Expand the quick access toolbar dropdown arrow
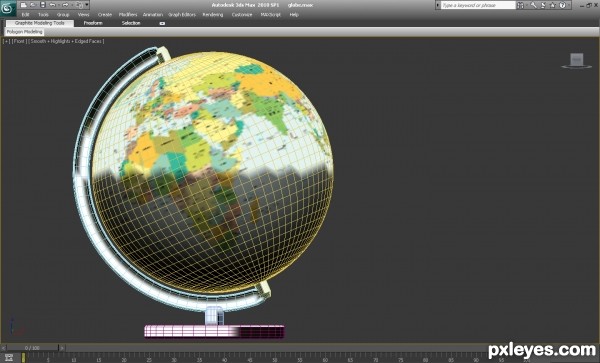The height and width of the screenshot is (363, 600). [x=87, y=5]
